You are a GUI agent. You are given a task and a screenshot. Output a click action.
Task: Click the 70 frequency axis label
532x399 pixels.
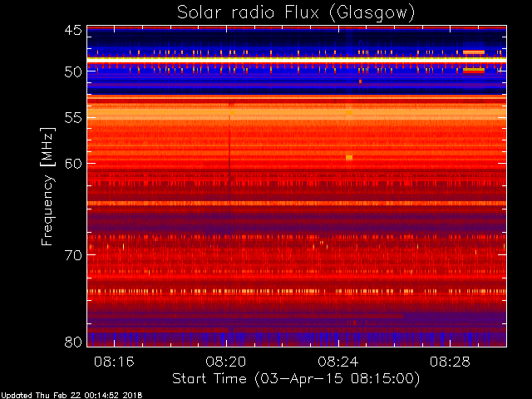[x=73, y=255]
